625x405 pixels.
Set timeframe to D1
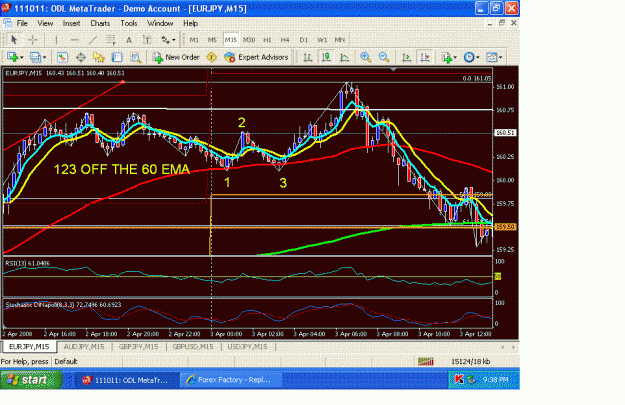(303, 39)
